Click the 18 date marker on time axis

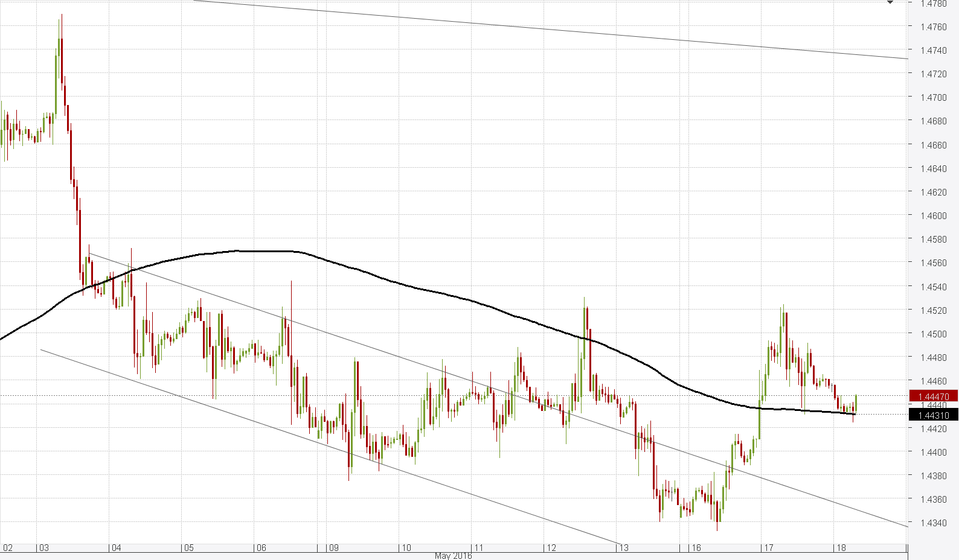tap(840, 548)
